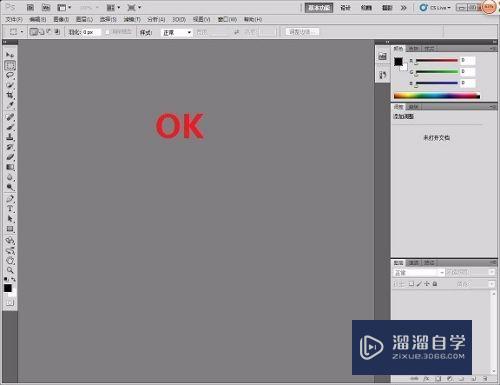500x385 pixels.
Task: Click the Refine Edge button
Action: pos(302,32)
